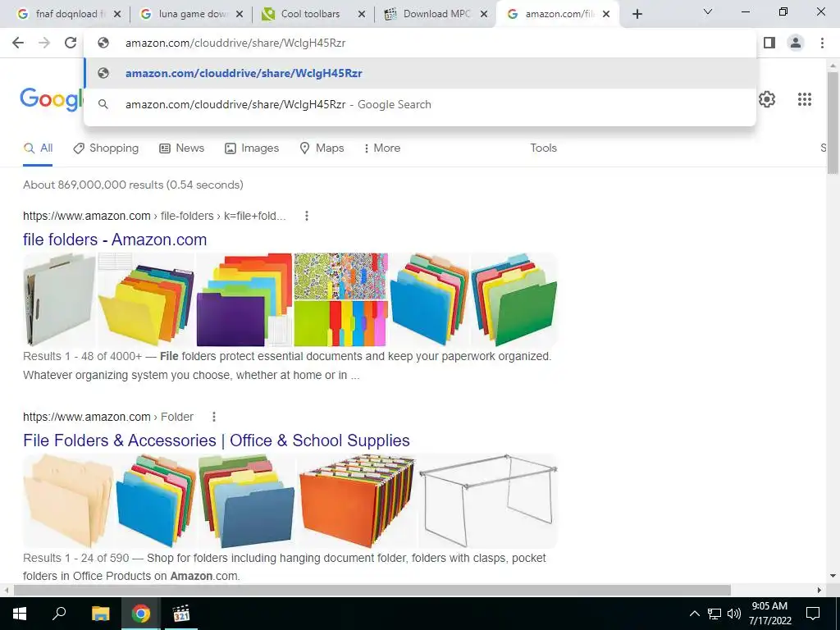Viewport: 840px width, 630px height.
Task: Click vertical scrollbar thumb
Action: click(x=833, y=123)
